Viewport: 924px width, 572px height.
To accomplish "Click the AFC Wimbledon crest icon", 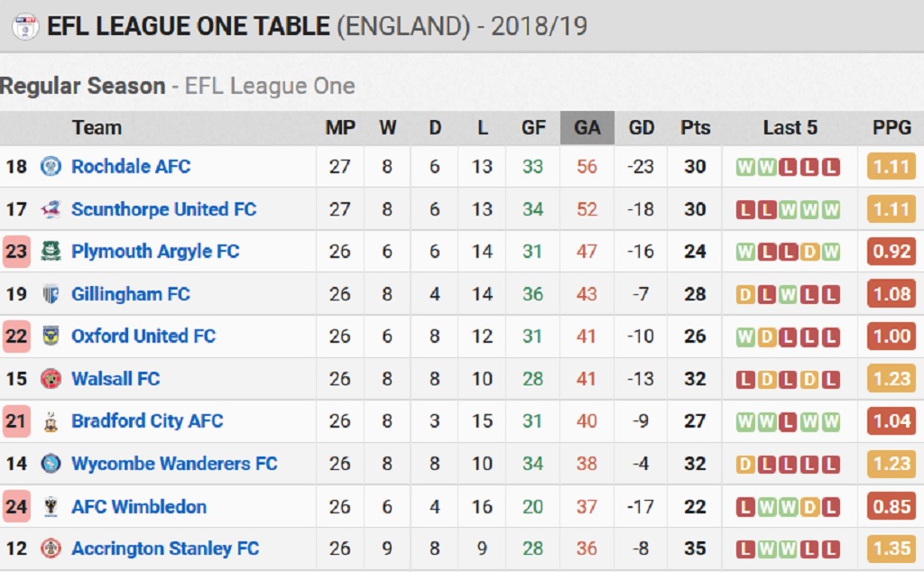I will click(51, 506).
